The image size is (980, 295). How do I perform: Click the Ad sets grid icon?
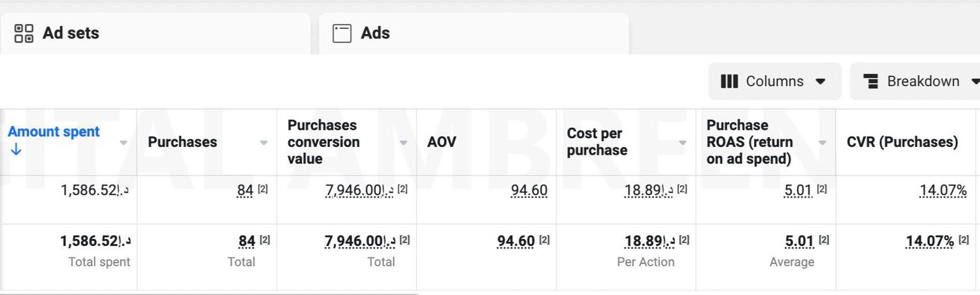(24, 33)
